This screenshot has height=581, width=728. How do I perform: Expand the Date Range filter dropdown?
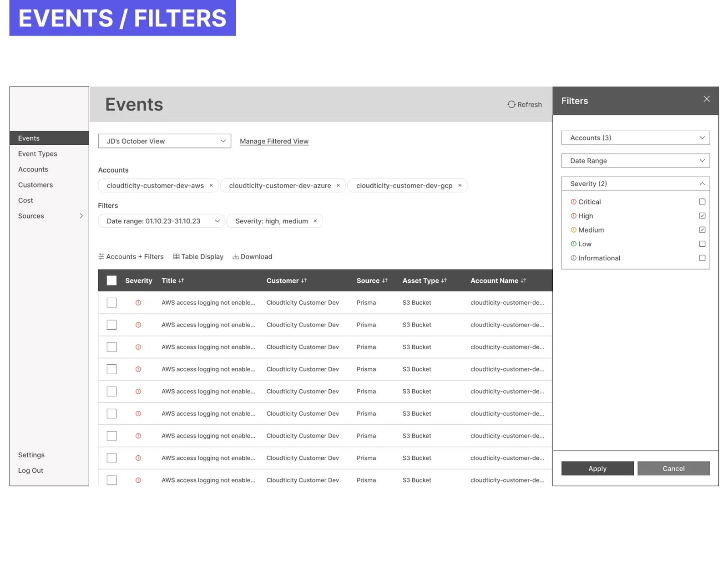635,160
